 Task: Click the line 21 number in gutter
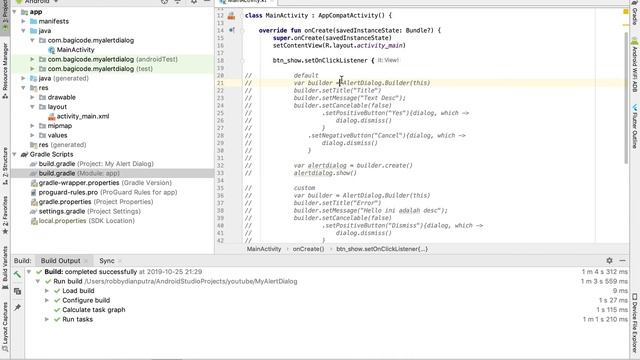tap(220, 83)
